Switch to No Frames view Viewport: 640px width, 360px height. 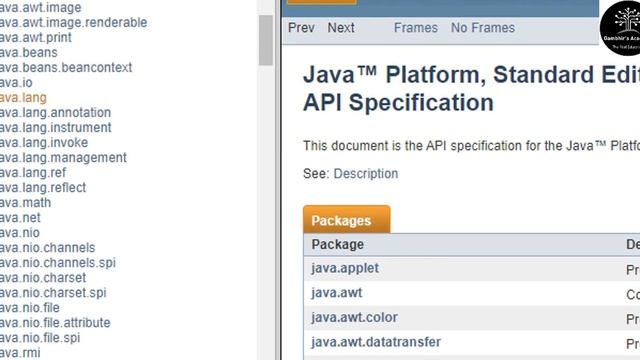[x=482, y=28]
